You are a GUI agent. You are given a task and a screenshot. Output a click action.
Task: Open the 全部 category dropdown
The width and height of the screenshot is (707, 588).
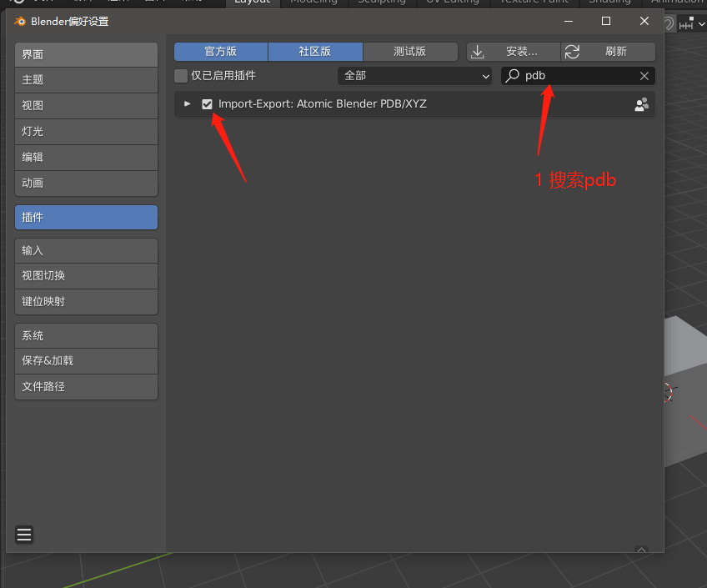(x=415, y=76)
